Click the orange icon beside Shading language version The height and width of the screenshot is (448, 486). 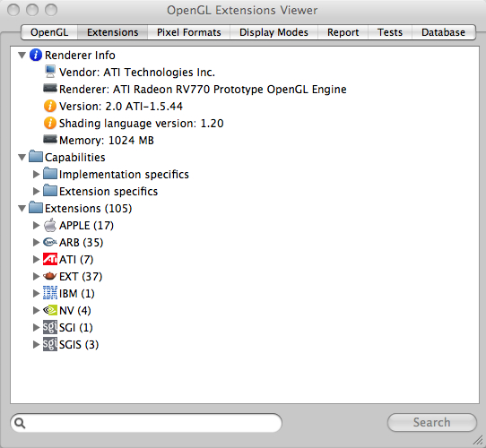coord(50,123)
